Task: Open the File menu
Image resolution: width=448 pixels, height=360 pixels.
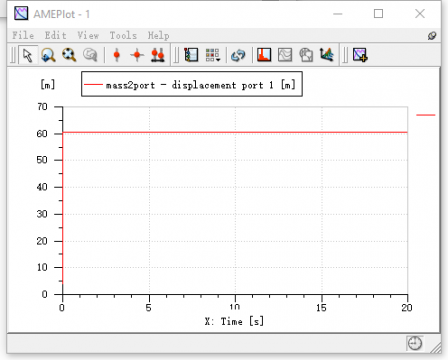Action: click(23, 35)
